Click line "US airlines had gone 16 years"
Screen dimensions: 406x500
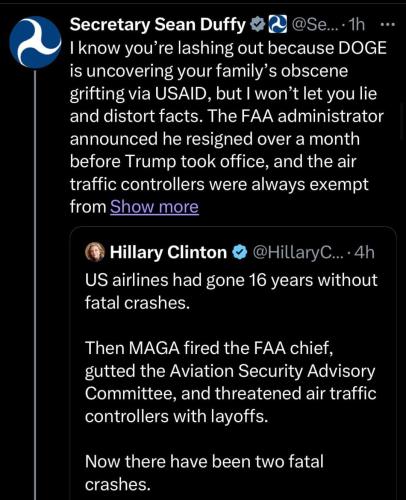coord(231,280)
